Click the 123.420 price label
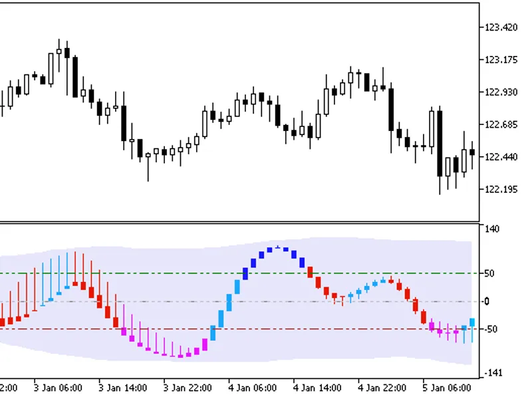 (501, 27)
